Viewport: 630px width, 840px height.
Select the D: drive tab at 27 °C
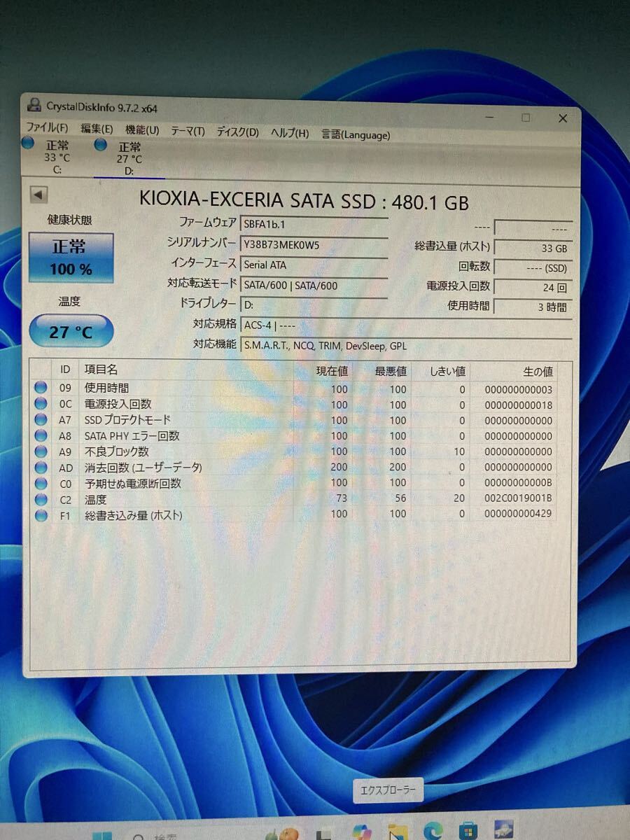pos(128,159)
